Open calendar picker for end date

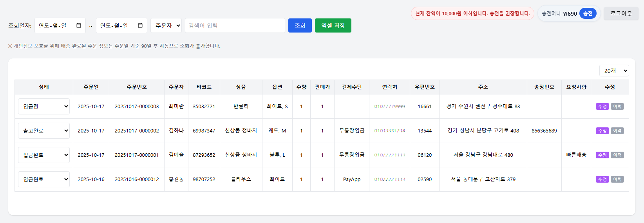click(140, 25)
